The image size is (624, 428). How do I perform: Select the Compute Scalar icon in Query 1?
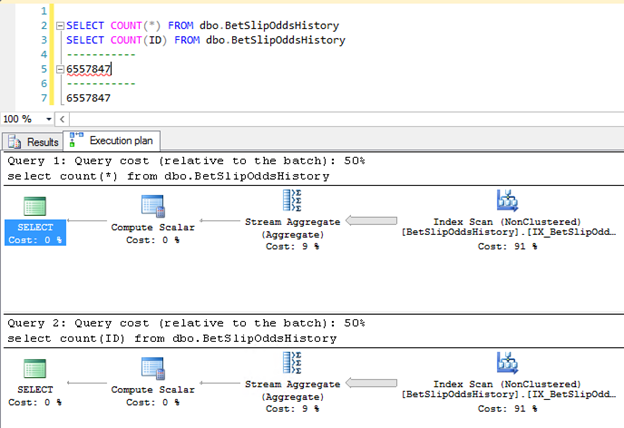pos(153,206)
